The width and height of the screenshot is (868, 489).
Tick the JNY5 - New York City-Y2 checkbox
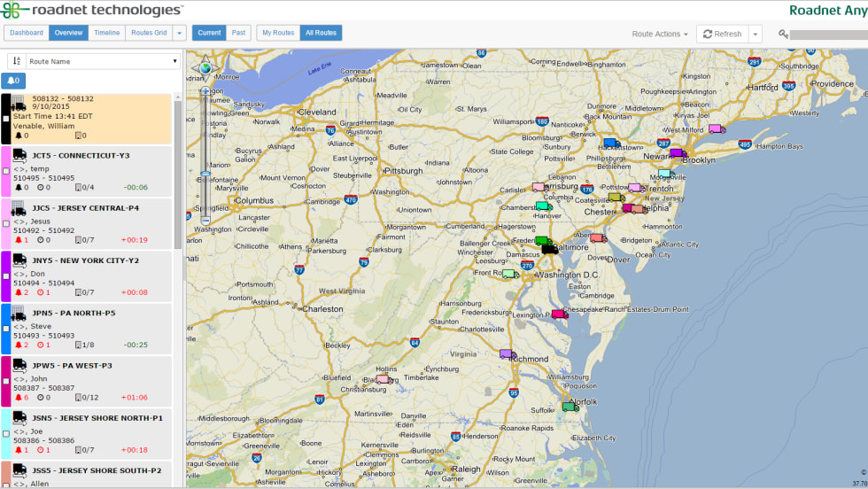6,276
